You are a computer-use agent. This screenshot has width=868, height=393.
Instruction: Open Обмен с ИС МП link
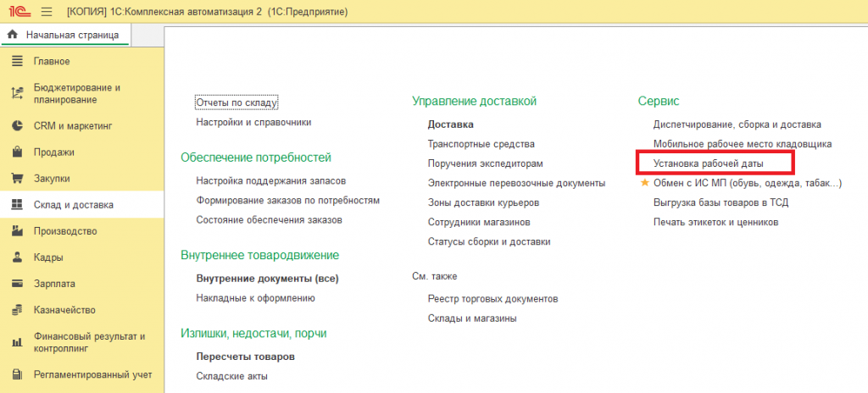tap(748, 183)
